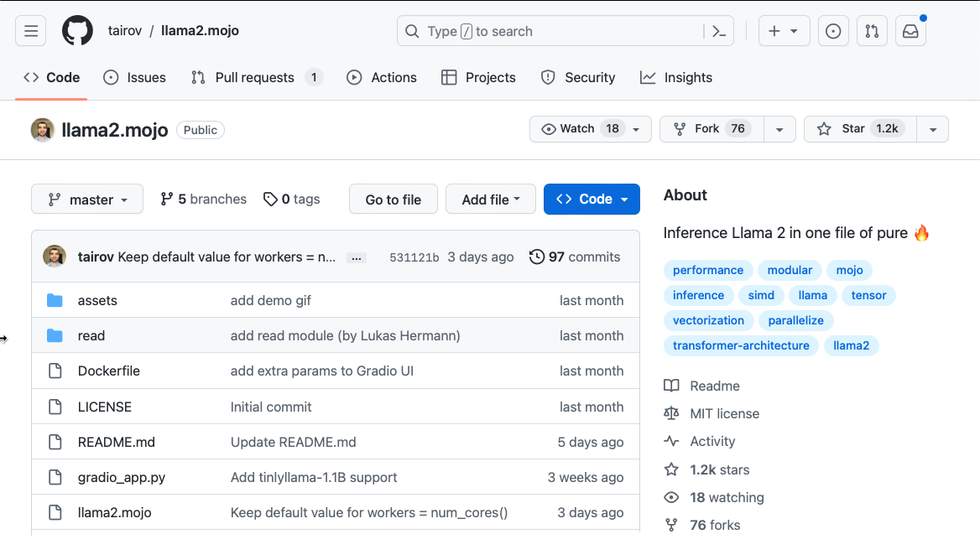The height and width of the screenshot is (560, 980).
Task: Select the llama2 topic tag
Action: tap(851, 345)
